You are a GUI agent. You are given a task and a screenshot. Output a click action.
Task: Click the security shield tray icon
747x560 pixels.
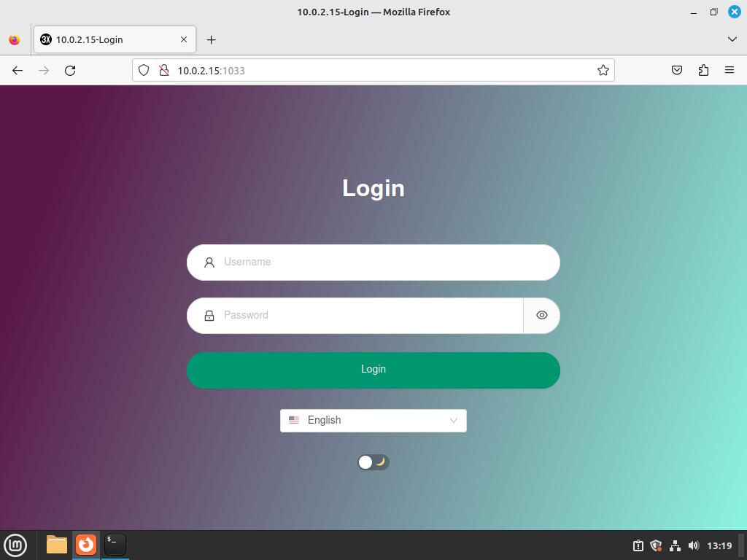[x=657, y=545]
